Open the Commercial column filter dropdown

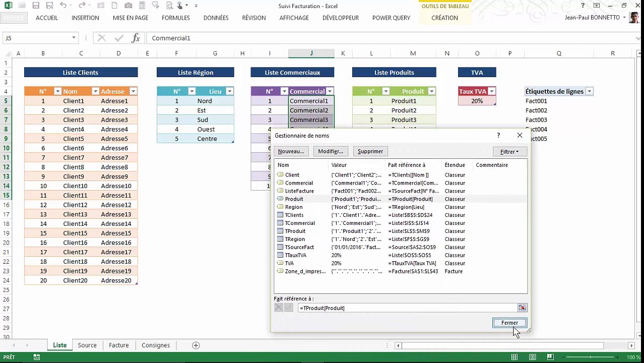pyautogui.click(x=330, y=91)
